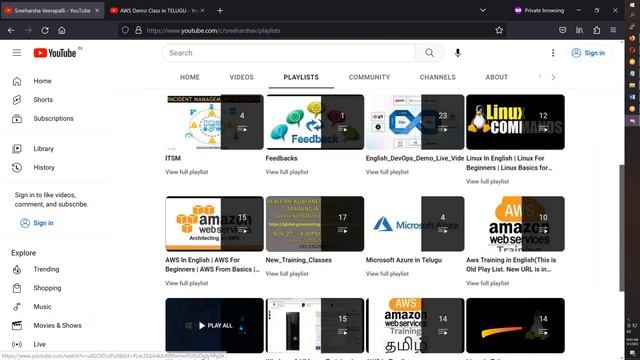Open Shorts in sidebar
The image size is (640, 360).
[x=43, y=100]
